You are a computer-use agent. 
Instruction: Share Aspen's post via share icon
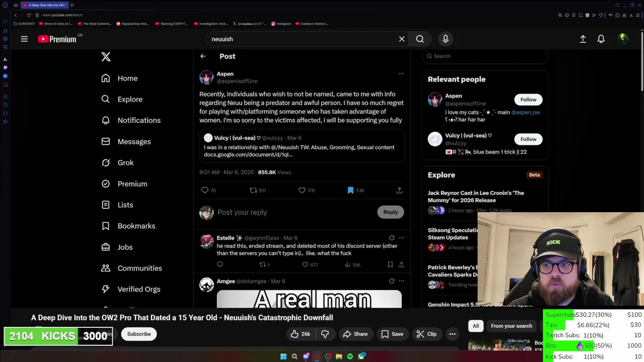(x=399, y=190)
